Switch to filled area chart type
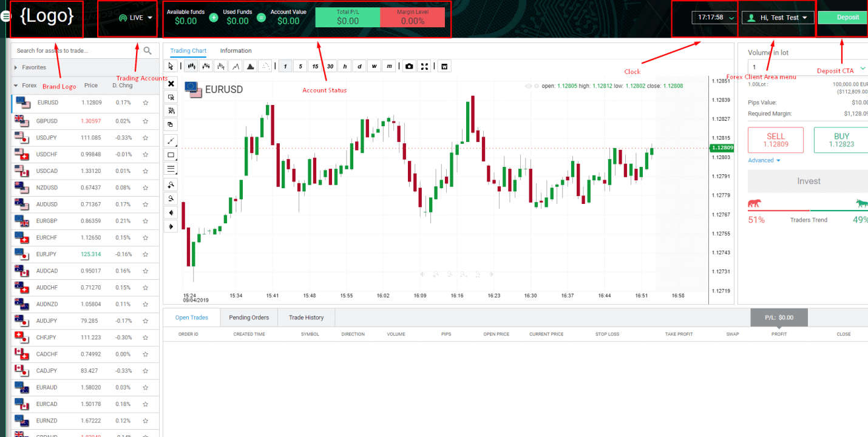 click(x=250, y=66)
